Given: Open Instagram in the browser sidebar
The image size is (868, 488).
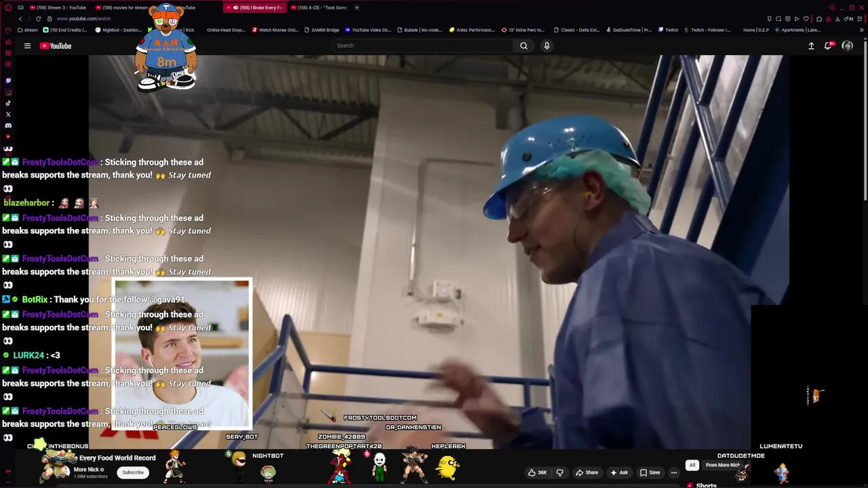Looking at the screenshot, I should tap(8, 92).
